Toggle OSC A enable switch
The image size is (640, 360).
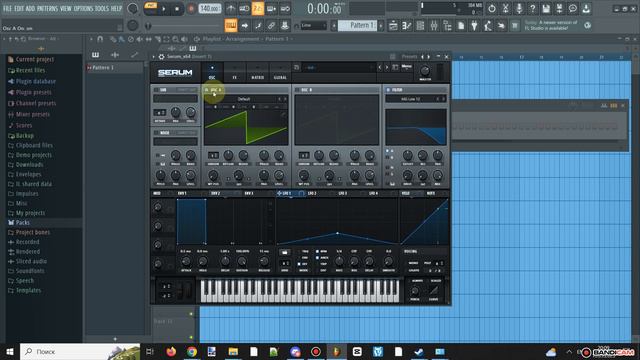point(207,90)
